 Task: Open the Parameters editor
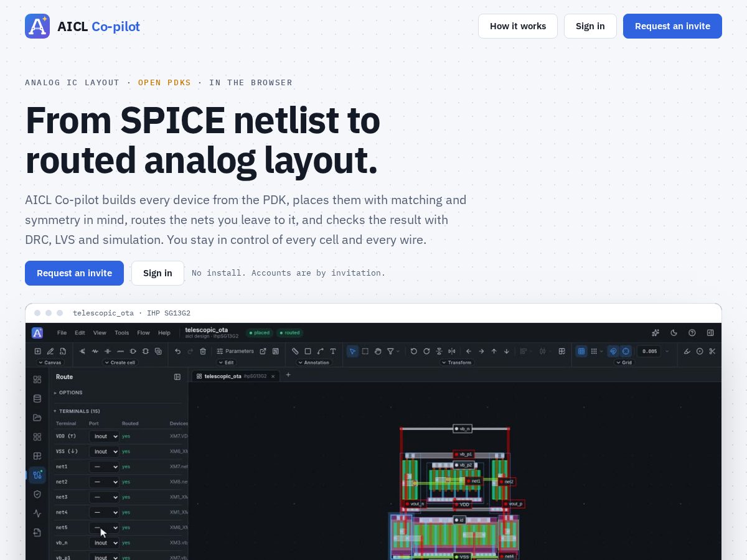[x=235, y=351]
